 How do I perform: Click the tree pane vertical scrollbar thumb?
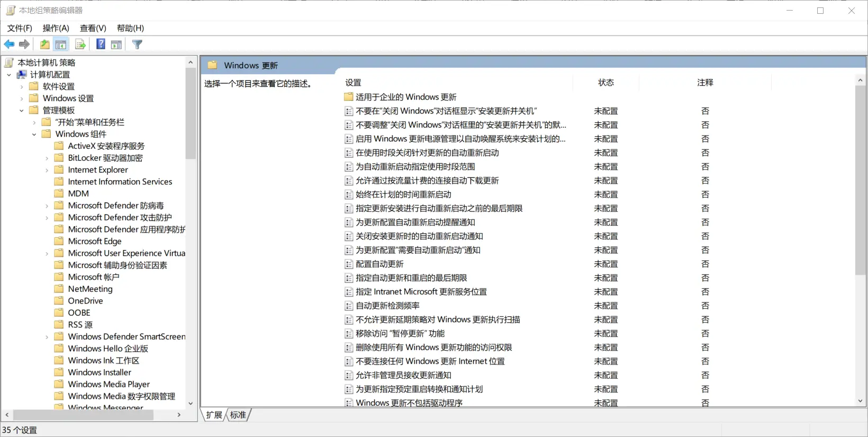191,113
